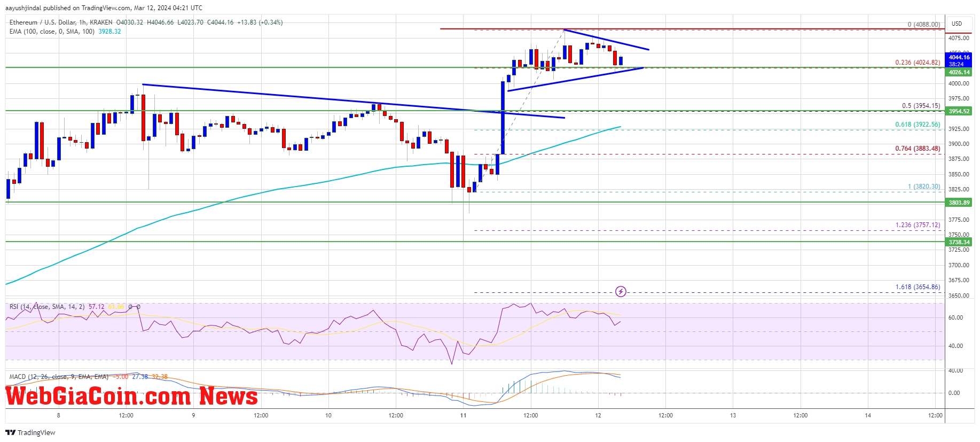Click the 4075.00 price axis tick
This screenshot has width=980, height=442.
tap(959, 38)
